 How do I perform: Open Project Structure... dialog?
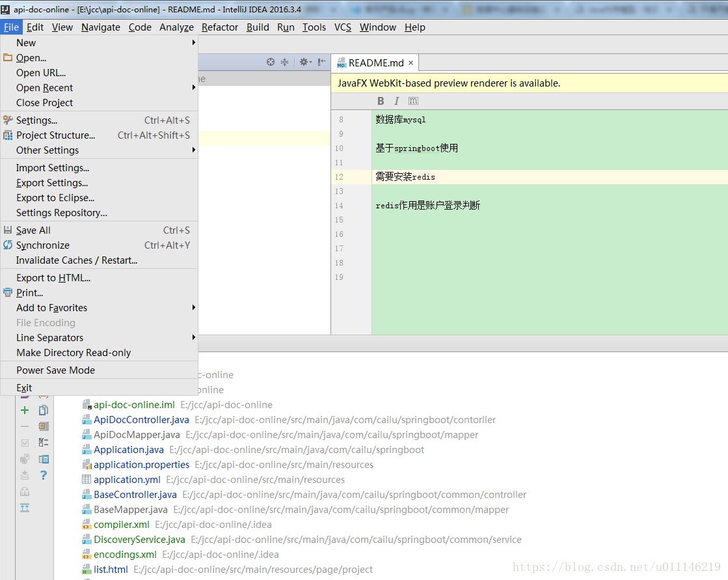click(100, 135)
